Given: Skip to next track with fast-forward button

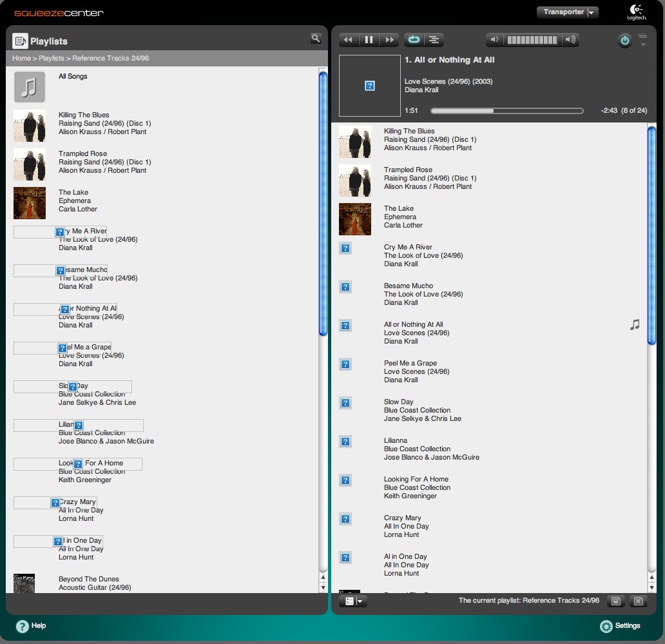Looking at the screenshot, I should (x=389, y=40).
